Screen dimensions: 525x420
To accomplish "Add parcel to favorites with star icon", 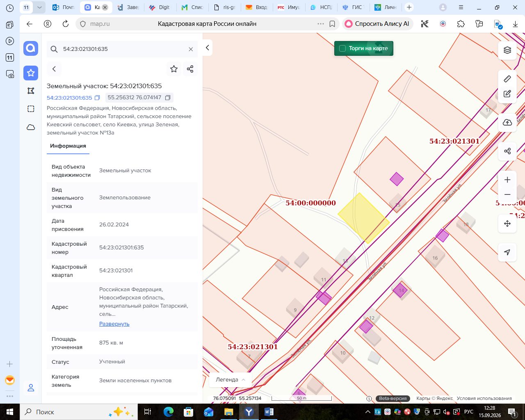I will (174, 69).
